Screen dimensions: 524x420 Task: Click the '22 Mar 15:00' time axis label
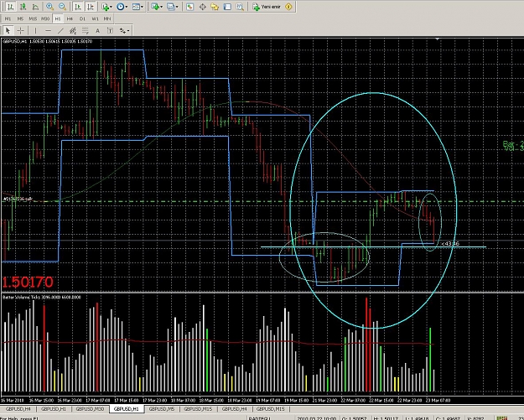381,400
